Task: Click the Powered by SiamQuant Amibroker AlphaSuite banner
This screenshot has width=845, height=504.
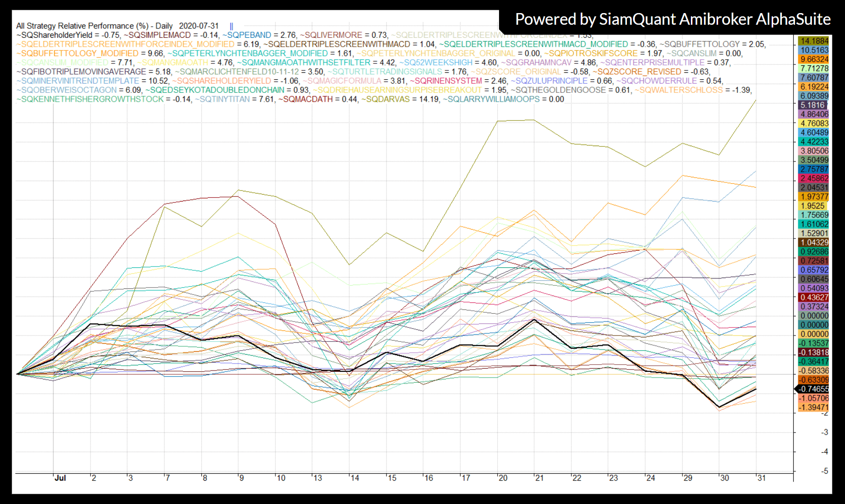Action: click(x=672, y=20)
